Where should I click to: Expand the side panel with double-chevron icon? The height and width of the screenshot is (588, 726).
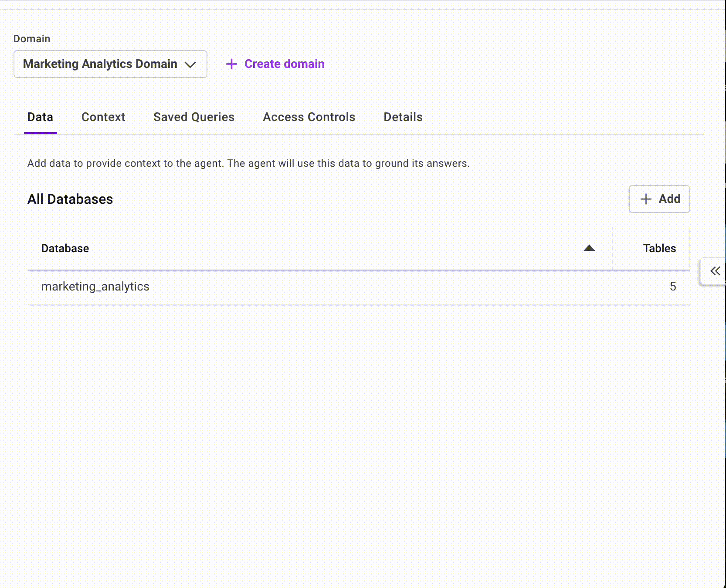(x=715, y=271)
